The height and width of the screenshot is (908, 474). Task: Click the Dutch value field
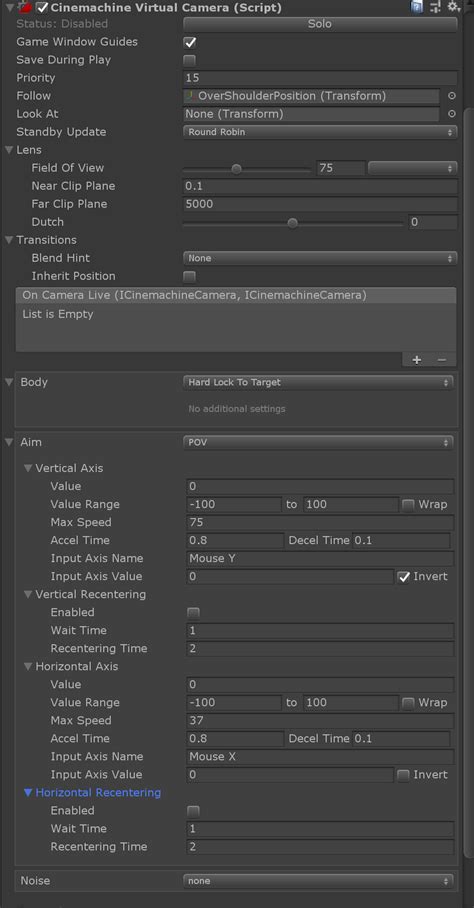(432, 222)
